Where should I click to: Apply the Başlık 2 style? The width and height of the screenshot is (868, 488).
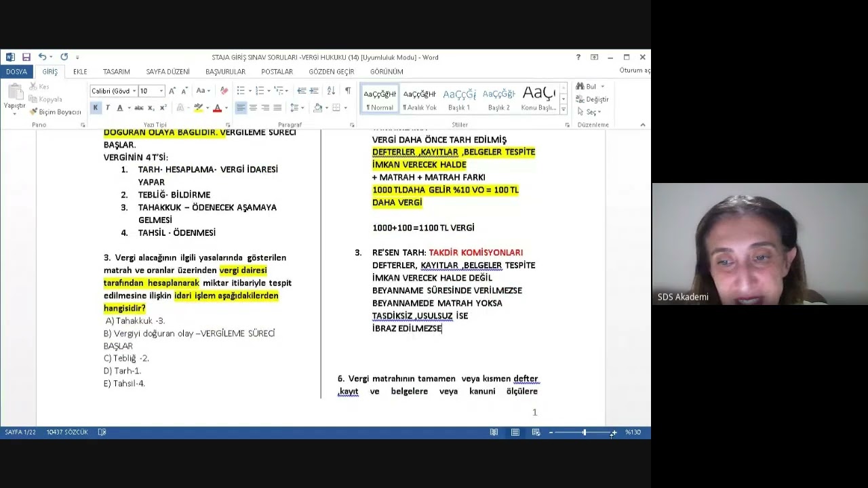[499, 99]
